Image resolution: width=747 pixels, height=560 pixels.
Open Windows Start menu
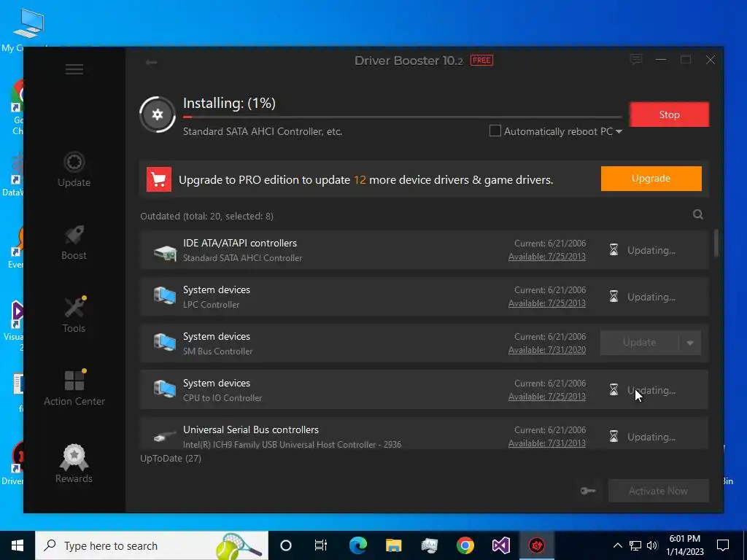[18, 545]
